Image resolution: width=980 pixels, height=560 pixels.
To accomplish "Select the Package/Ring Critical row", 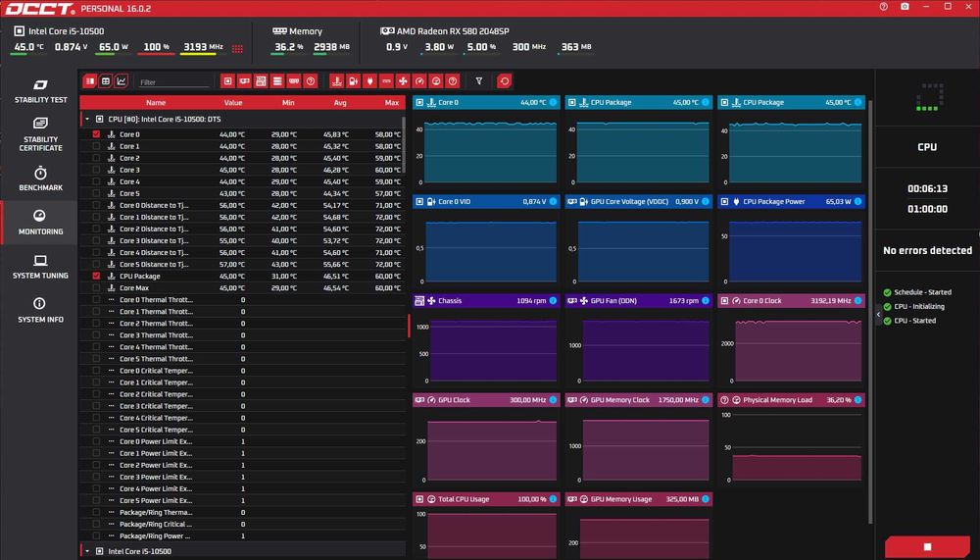I will tap(242, 525).
